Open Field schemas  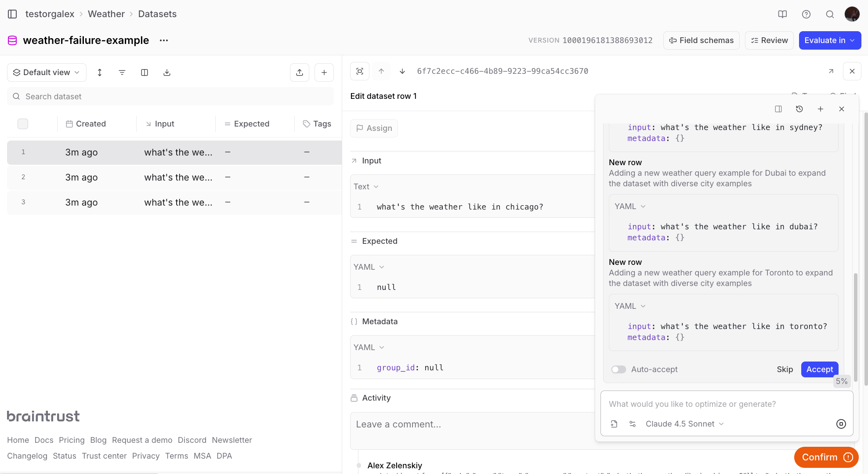(x=701, y=40)
